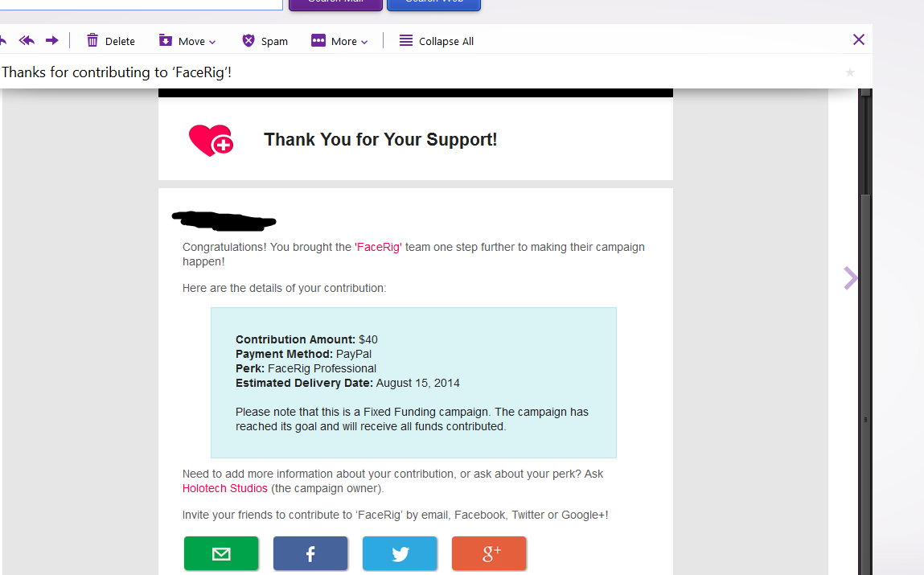This screenshot has width=924, height=575.
Task: Expand the Move dropdown
Action: [187, 41]
